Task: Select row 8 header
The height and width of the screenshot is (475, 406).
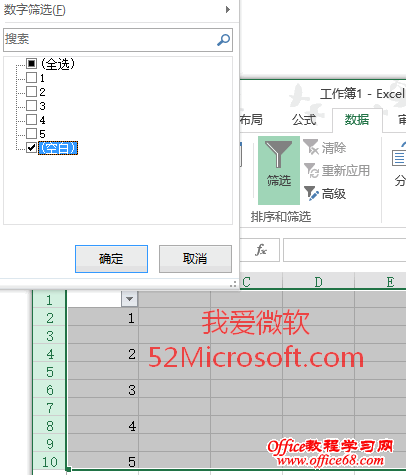Action: (x=49, y=425)
